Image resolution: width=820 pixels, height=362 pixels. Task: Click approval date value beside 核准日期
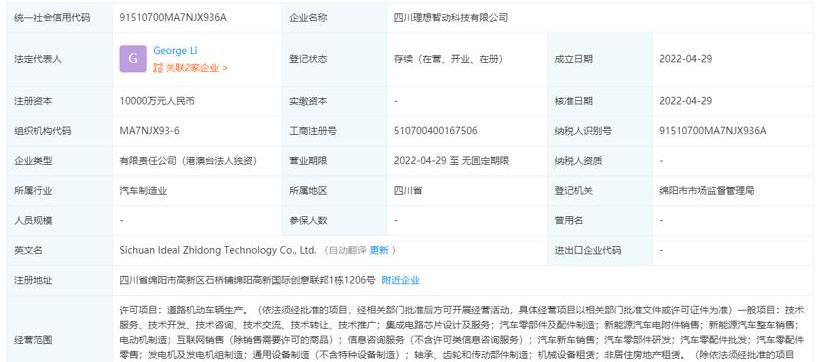[686, 101]
